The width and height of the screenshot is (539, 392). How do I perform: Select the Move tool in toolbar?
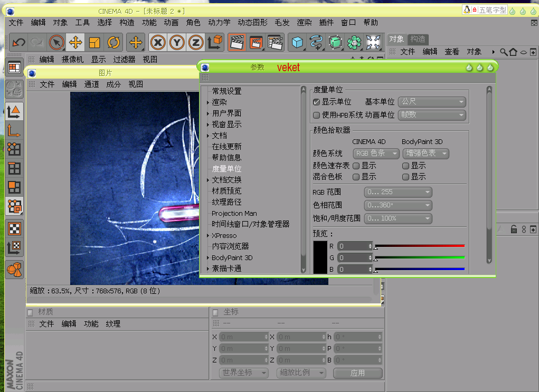tap(75, 43)
